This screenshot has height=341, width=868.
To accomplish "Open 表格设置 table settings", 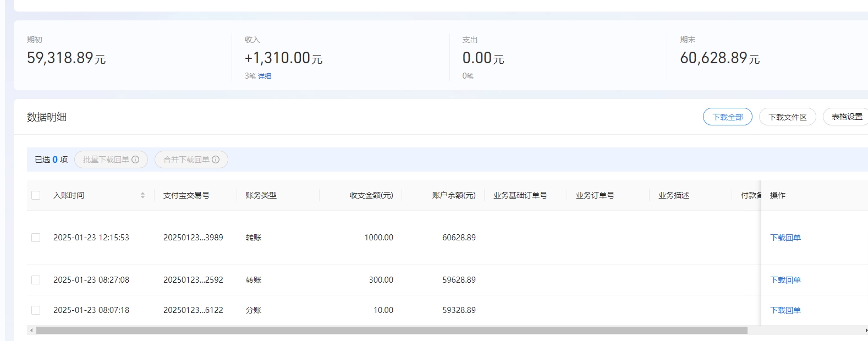I will tap(846, 117).
